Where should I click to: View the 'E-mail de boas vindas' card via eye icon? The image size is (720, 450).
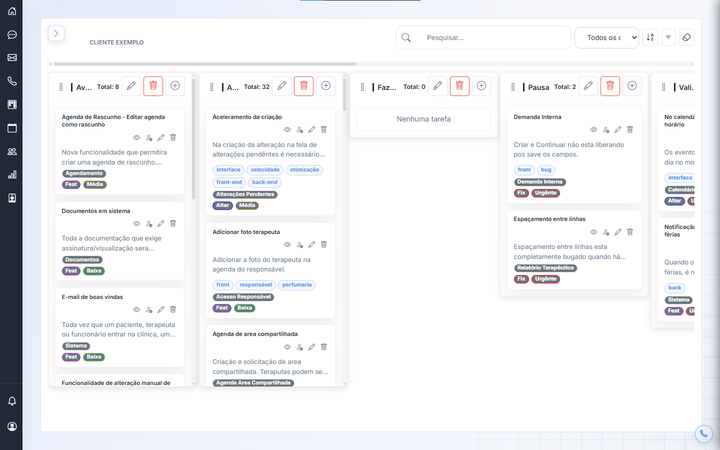coord(136,309)
